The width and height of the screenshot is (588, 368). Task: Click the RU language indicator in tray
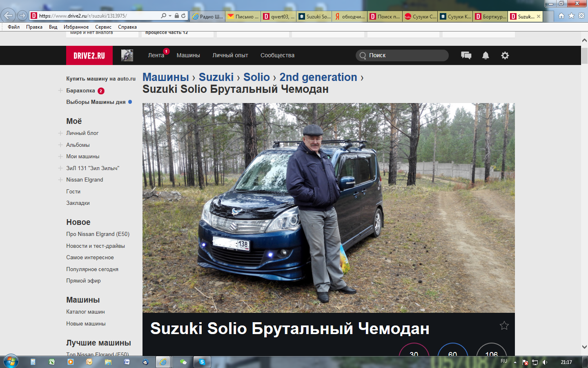point(504,361)
